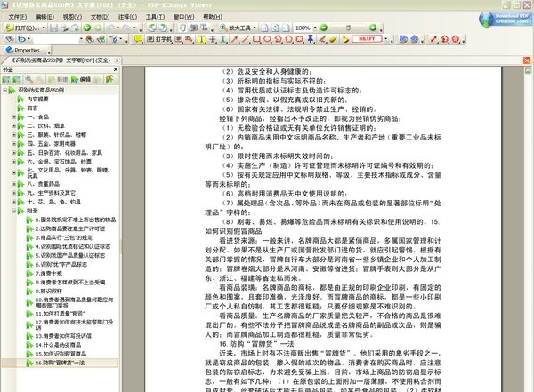
Task: Click the Save (floppy disk) icon
Action: tap(53, 28)
